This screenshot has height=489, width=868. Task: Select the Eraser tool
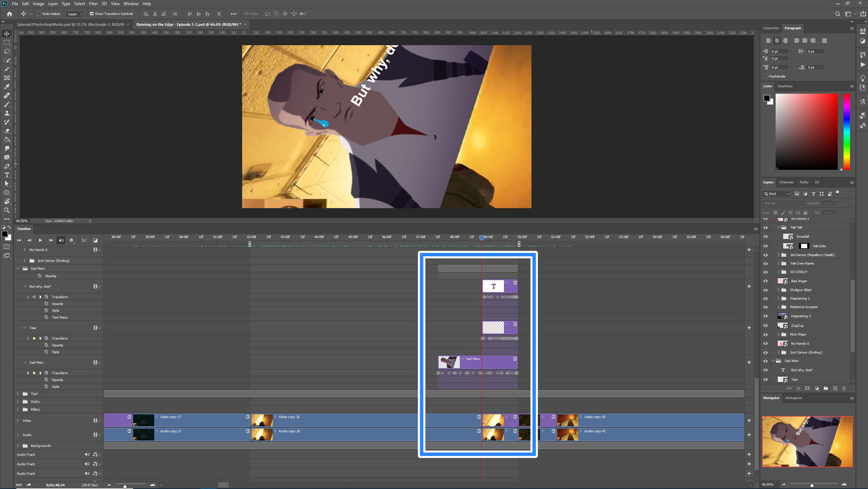(7, 131)
